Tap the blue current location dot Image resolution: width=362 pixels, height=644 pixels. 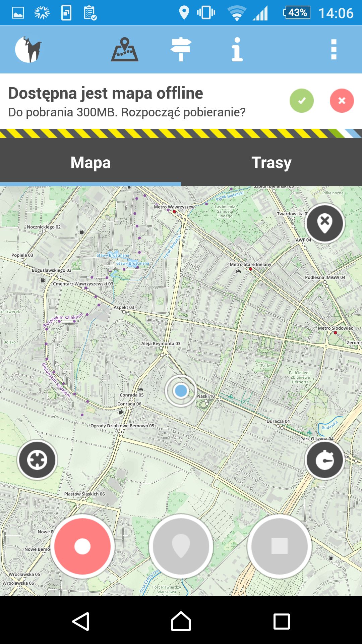[181, 391]
